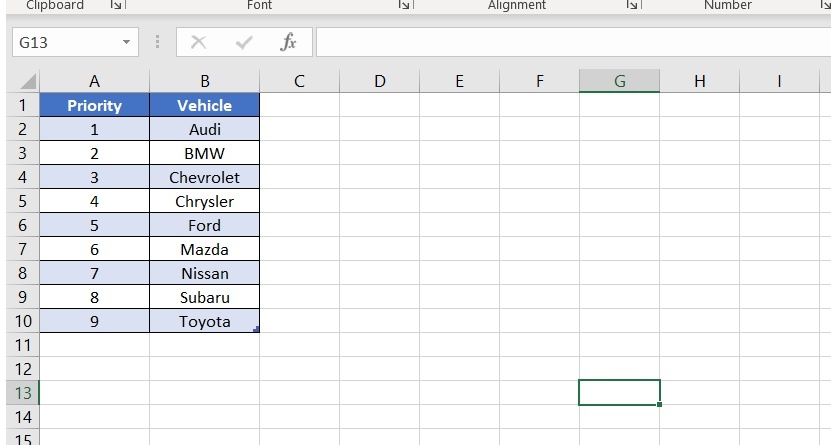Select column H header

[x=700, y=81]
